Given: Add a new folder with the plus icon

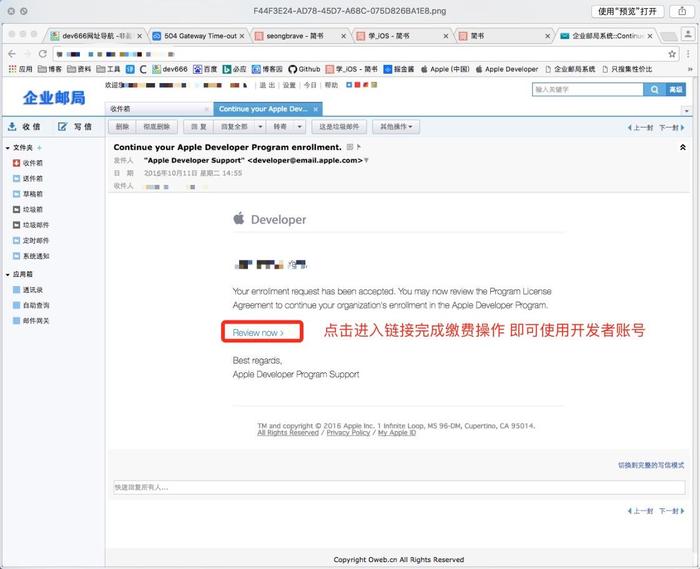Looking at the screenshot, I should [39, 148].
